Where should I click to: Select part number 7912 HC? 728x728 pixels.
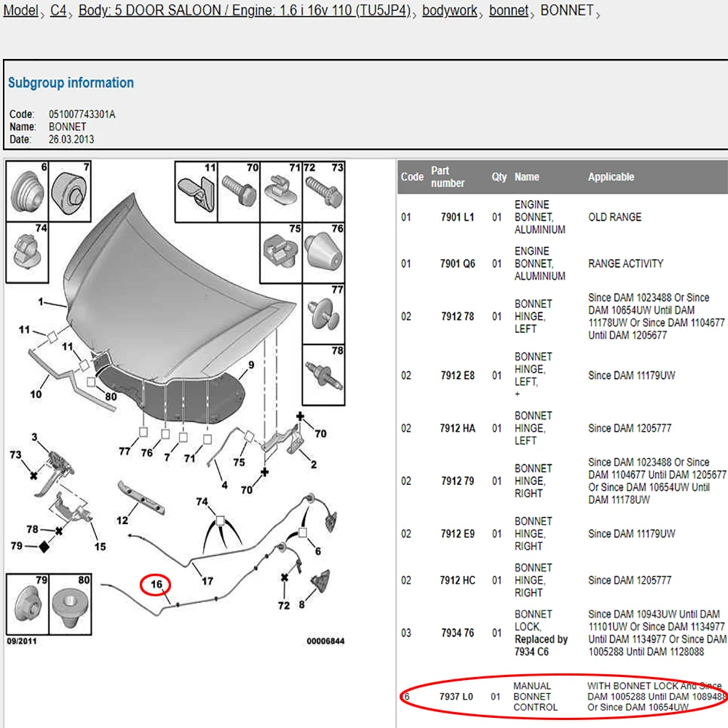coord(457,580)
